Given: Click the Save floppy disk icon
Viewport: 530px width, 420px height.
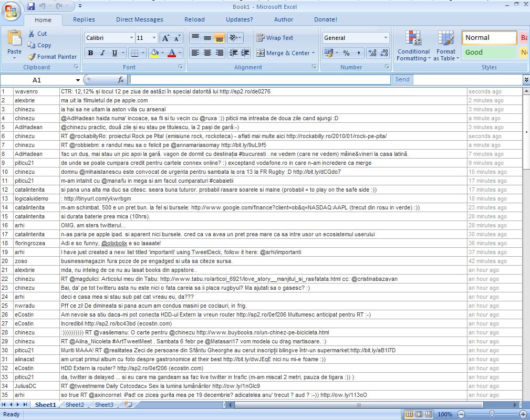Looking at the screenshot, I should pyautogui.click(x=31, y=6).
